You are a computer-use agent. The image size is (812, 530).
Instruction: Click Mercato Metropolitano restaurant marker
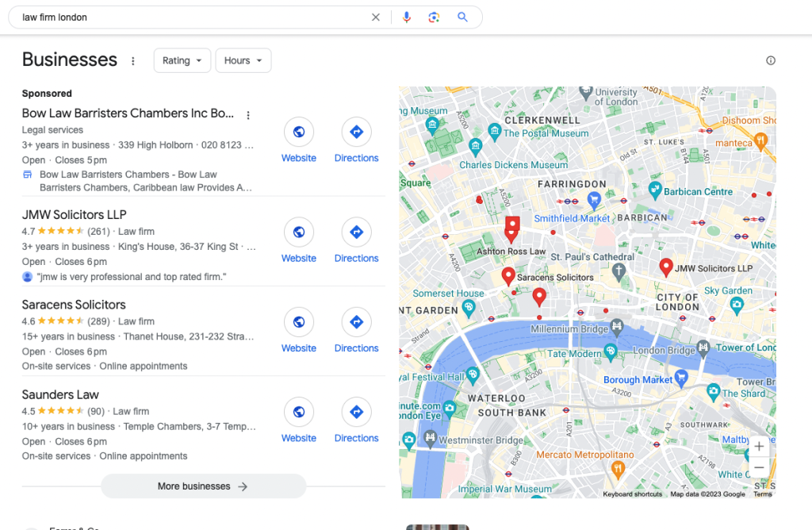point(617,470)
